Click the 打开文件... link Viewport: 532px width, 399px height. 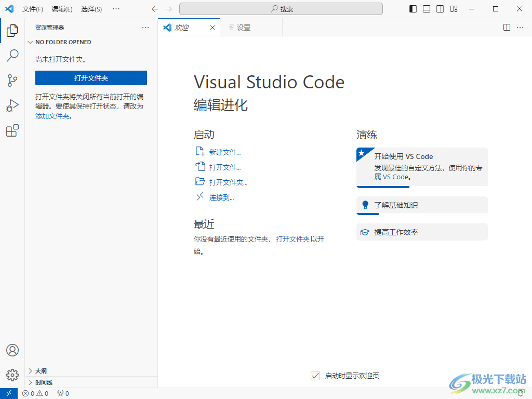point(225,167)
